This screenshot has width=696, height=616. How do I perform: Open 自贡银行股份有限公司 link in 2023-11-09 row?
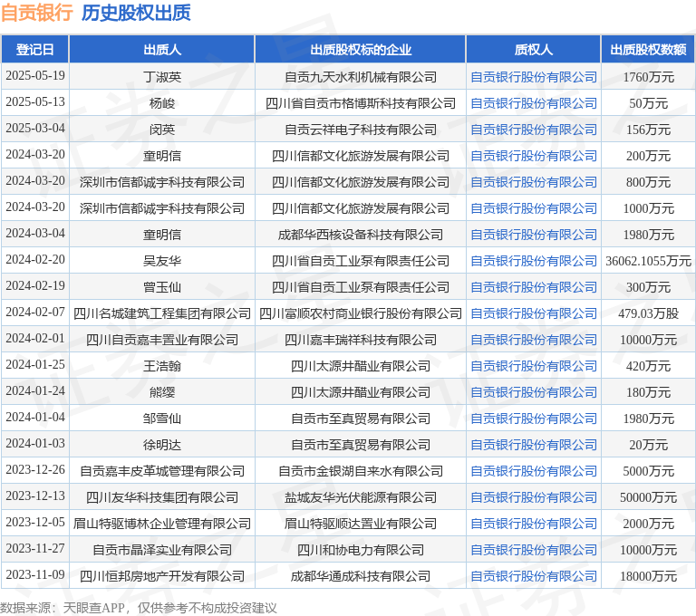point(534,576)
